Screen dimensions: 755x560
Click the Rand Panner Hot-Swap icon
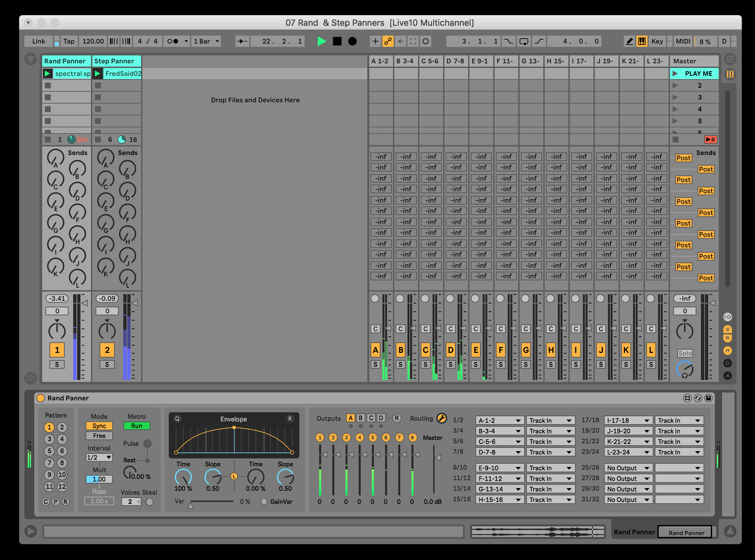click(698, 398)
